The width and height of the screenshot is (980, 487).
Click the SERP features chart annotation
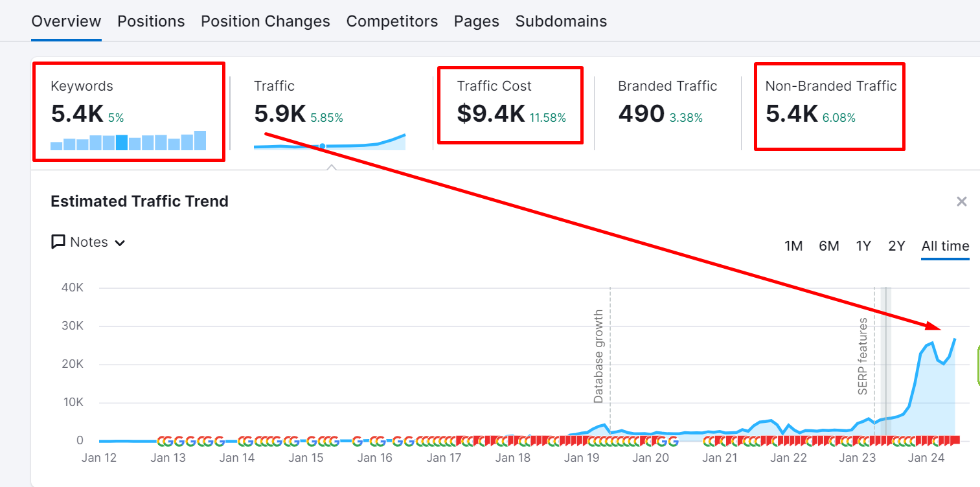(863, 356)
